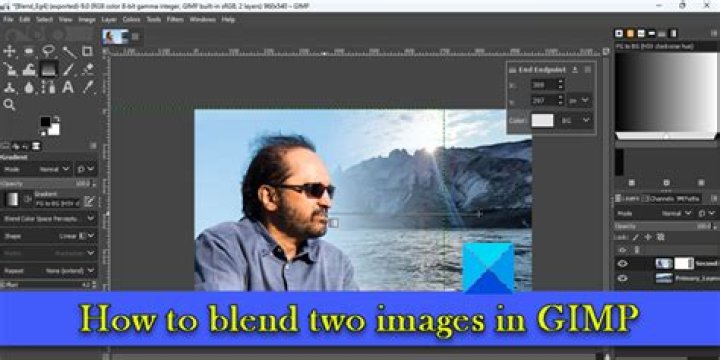This screenshot has height=360, width=720.
Task: Select the Clone stamp tool
Action: pos(10,87)
